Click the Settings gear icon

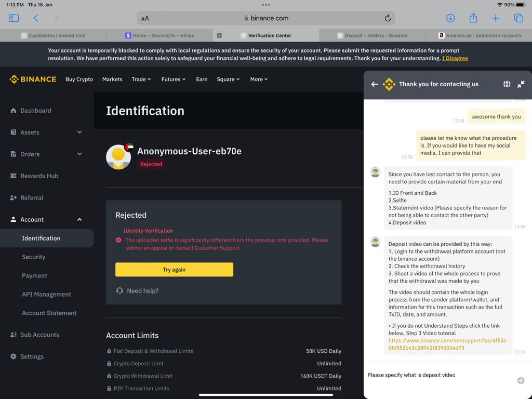pos(13,356)
